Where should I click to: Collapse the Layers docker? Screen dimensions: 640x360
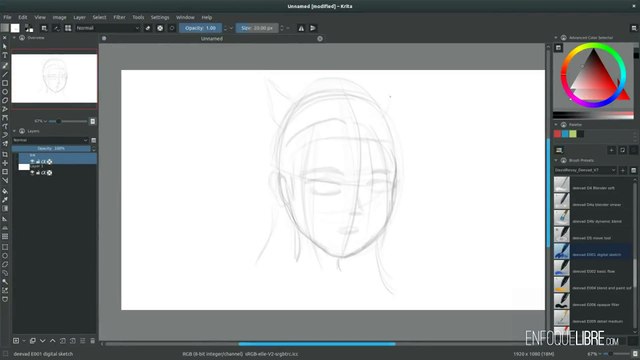coord(14,131)
